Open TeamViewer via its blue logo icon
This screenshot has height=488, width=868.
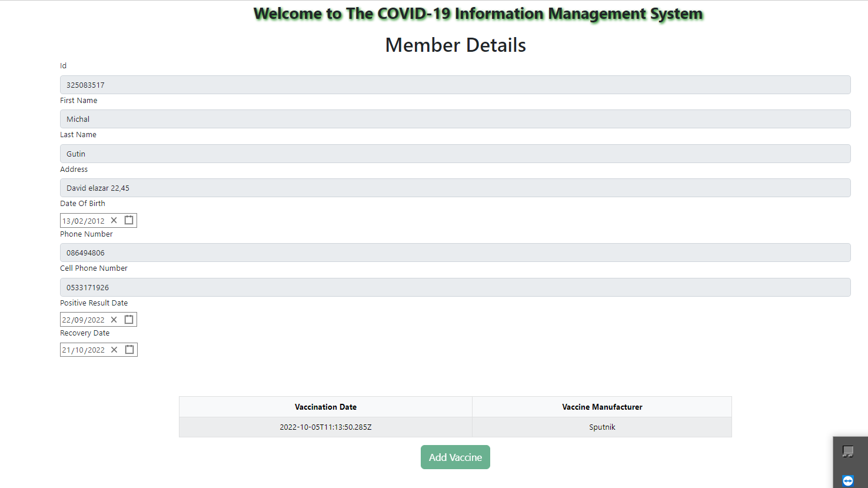pyautogui.click(x=848, y=480)
